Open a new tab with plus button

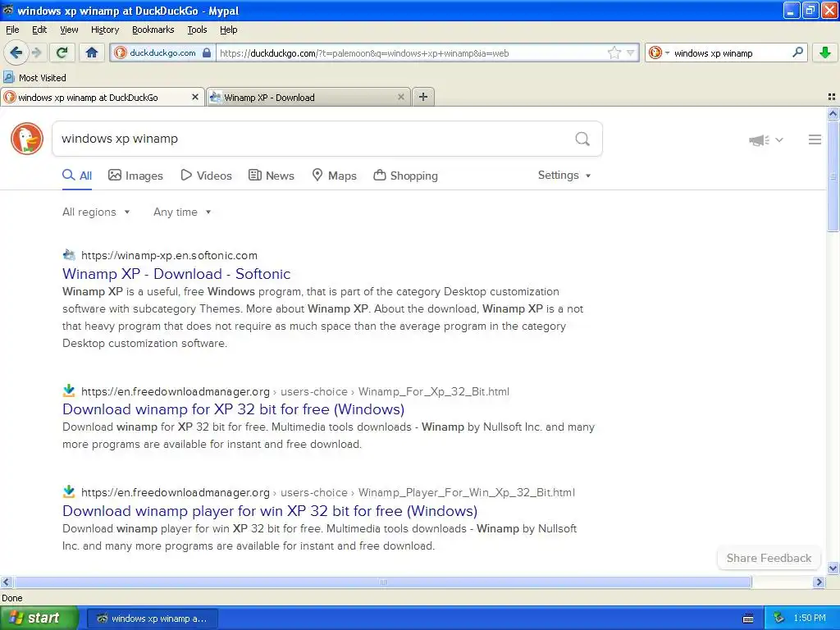pos(423,97)
